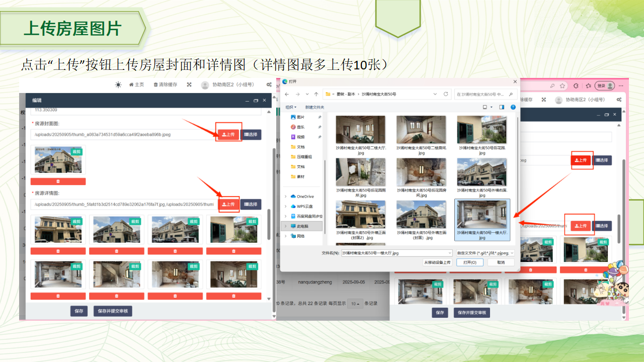Expand the WPS云盘 tree node
The height and width of the screenshot is (362, 644).
coord(286,206)
